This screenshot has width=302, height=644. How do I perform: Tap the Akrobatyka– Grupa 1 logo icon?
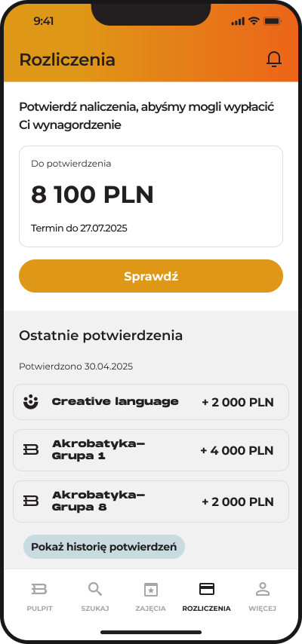pyautogui.click(x=31, y=449)
